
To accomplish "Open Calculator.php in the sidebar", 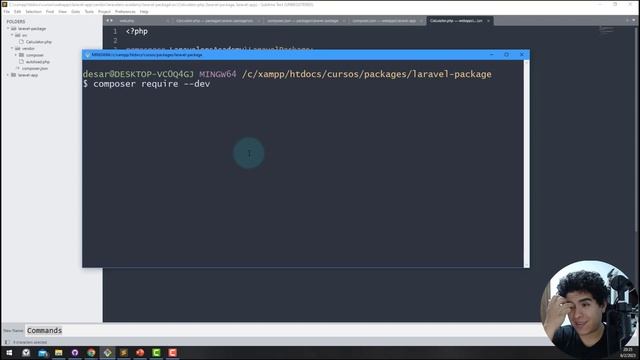I will pos(38,42).
